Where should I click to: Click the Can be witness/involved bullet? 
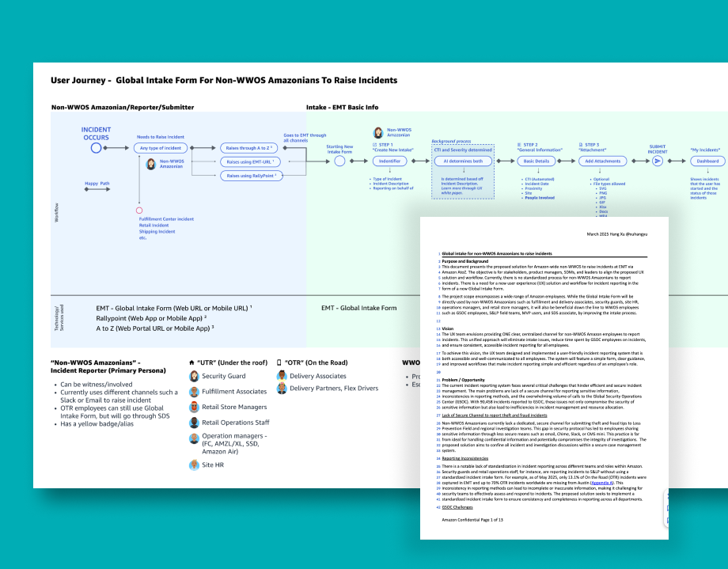[x=96, y=385]
